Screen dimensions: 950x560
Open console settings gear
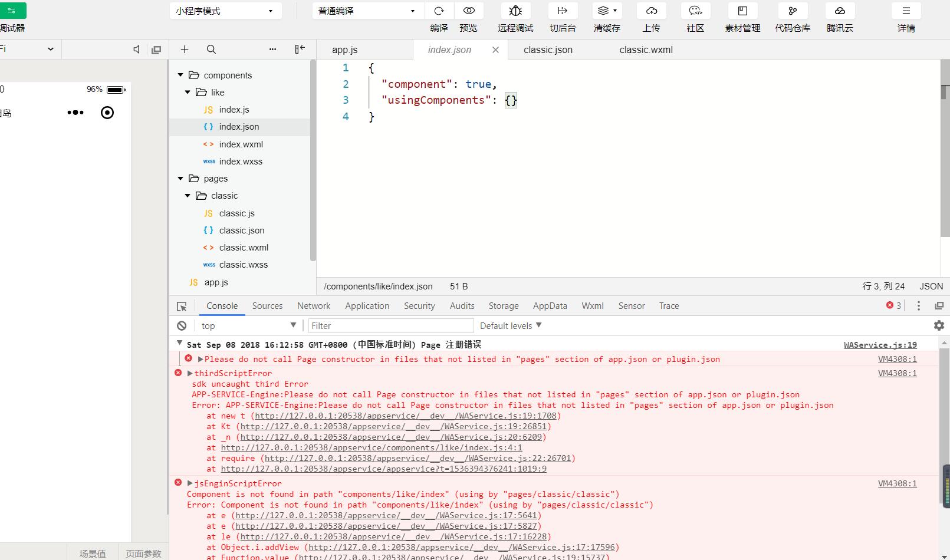tap(939, 325)
